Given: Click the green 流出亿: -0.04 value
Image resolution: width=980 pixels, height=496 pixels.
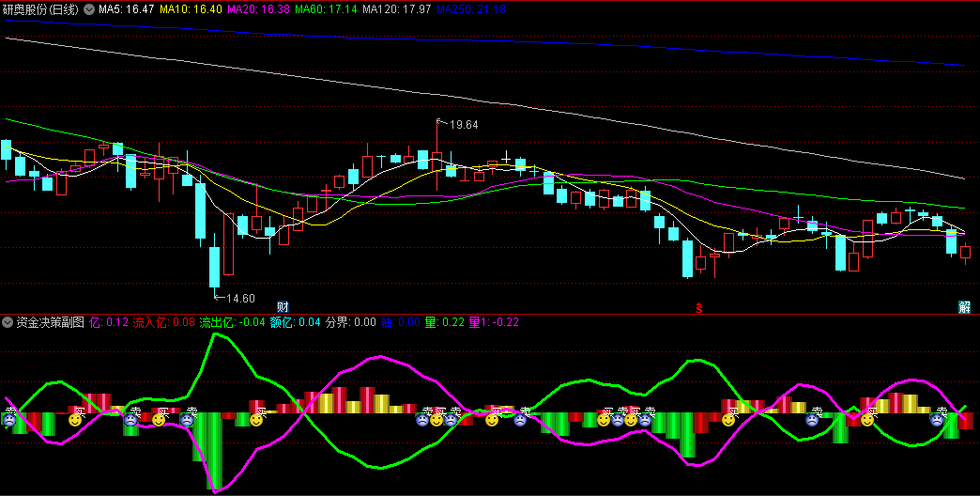Looking at the screenshot, I should pyautogui.click(x=233, y=322).
